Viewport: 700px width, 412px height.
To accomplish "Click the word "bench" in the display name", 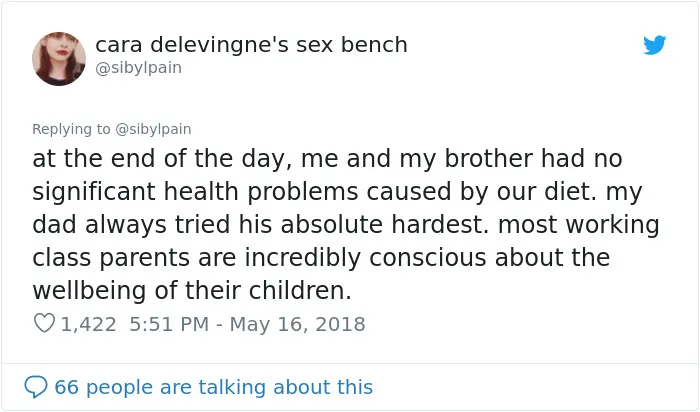I will [x=374, y=45].
